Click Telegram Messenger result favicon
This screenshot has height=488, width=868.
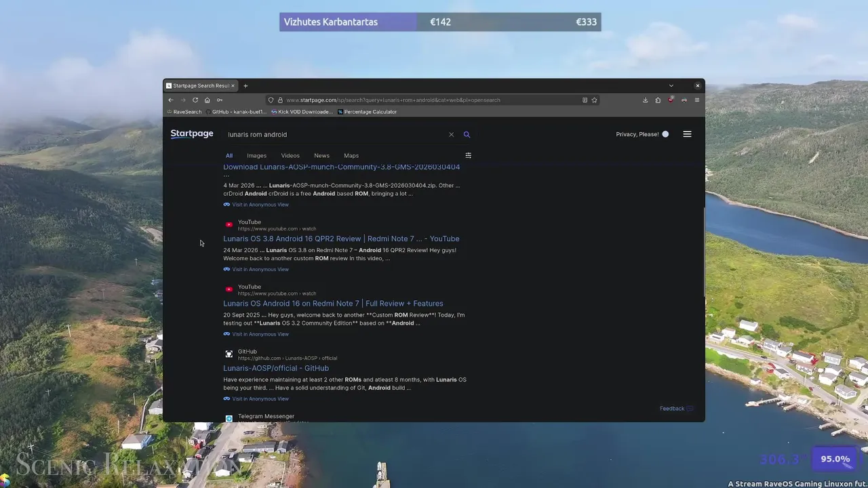(x=229, y=418)
